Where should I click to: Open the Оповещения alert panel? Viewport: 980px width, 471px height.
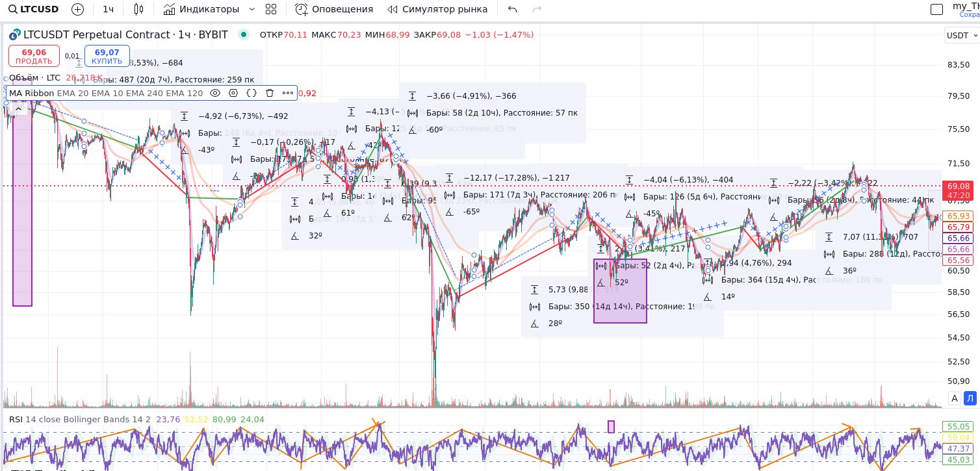(x=334, y=9)
